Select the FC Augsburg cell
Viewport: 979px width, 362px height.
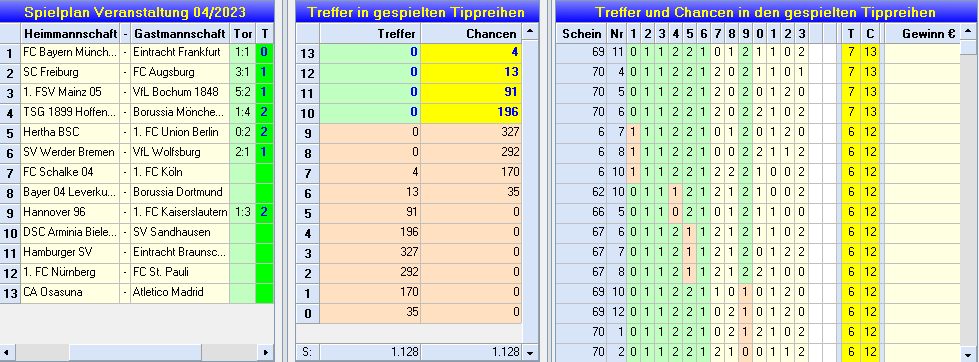point(180,73)
